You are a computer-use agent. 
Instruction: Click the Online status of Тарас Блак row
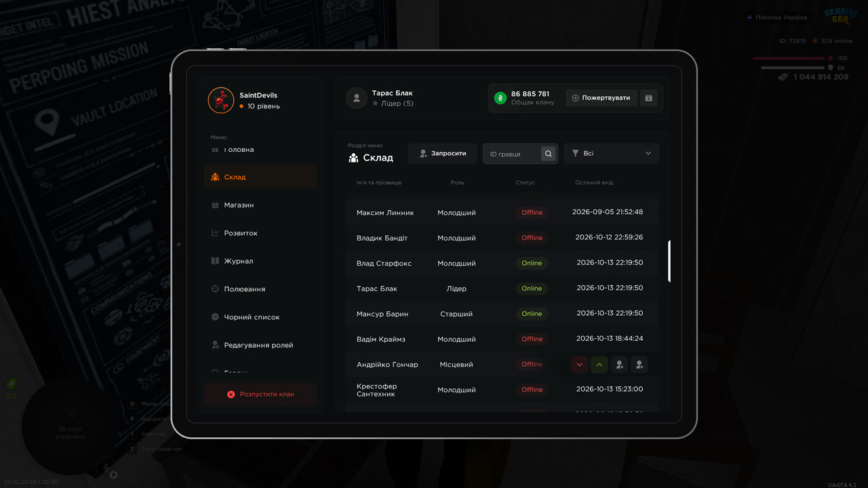coord(532,289)
